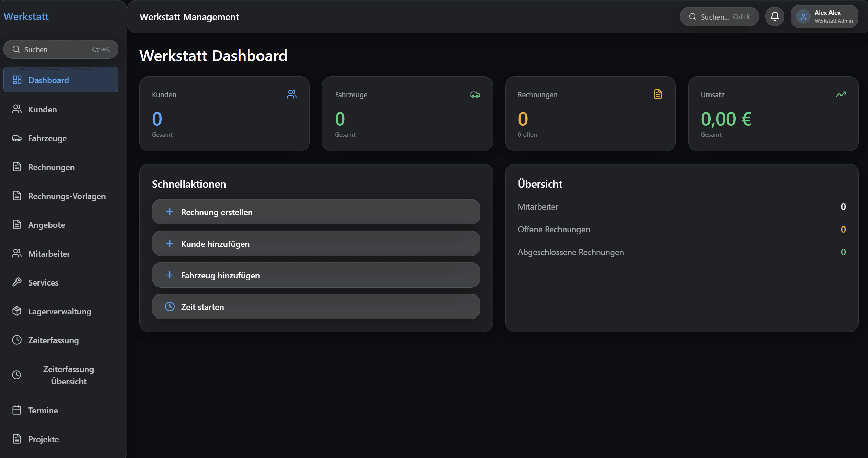The height and width of the screenshot is (458, 868).
Task: Click the Rechnungen card document icon
Action: pyautogui.click(x=658, y=94)
